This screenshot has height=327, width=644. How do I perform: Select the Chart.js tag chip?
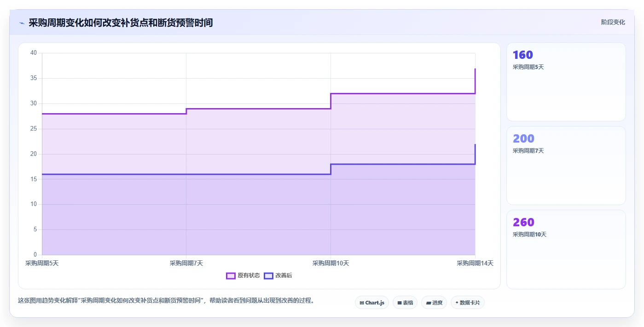[372, 303]
